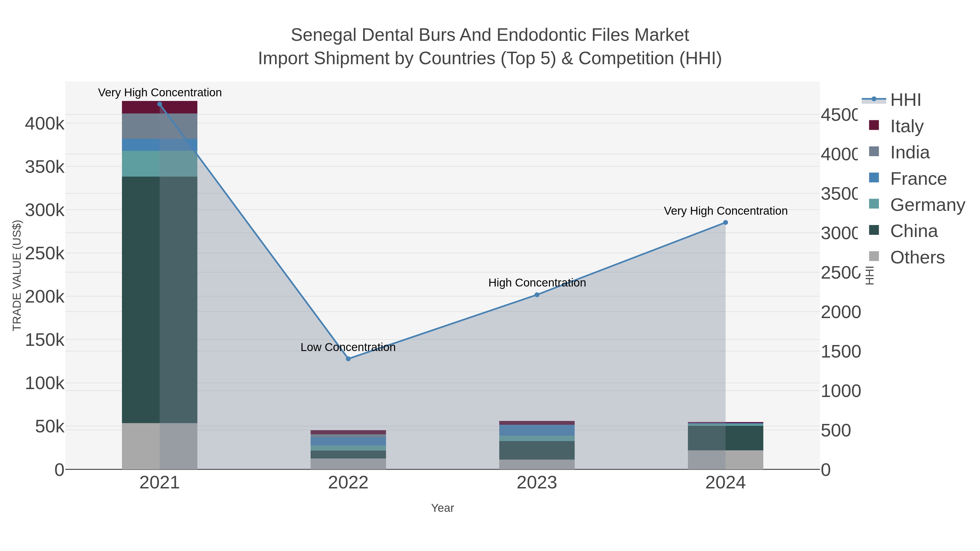Click the HHI data point for 2021

[x=160, y=104]
